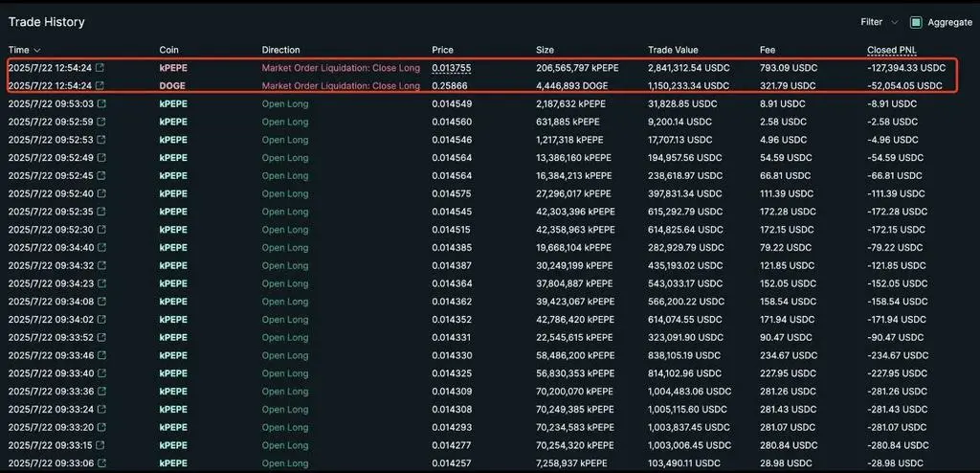
Task: Click the Trade Value column header
Action: 673,50
